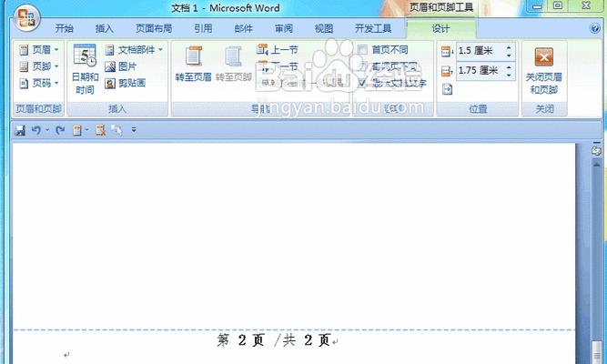The width and height of the screenshot is (607, 364).
Task: Toggle 奇偶页不同 checkbox
Action: tap(362, 66)
